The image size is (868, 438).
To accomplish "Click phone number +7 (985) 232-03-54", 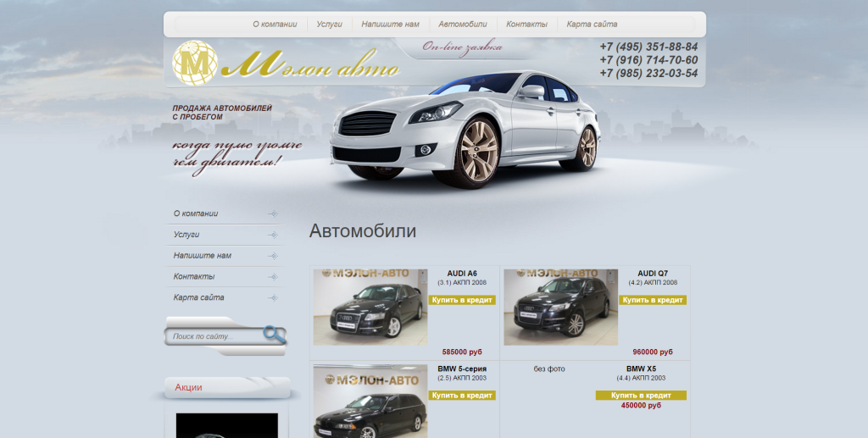I will pos(648,73).
